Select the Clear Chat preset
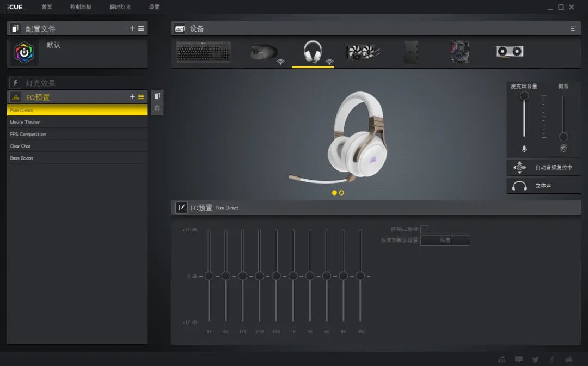The image size is (588, 366). (x=77, y=147)
